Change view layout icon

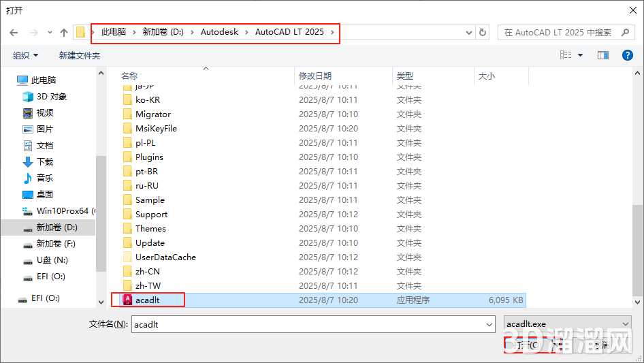(566, 54)
